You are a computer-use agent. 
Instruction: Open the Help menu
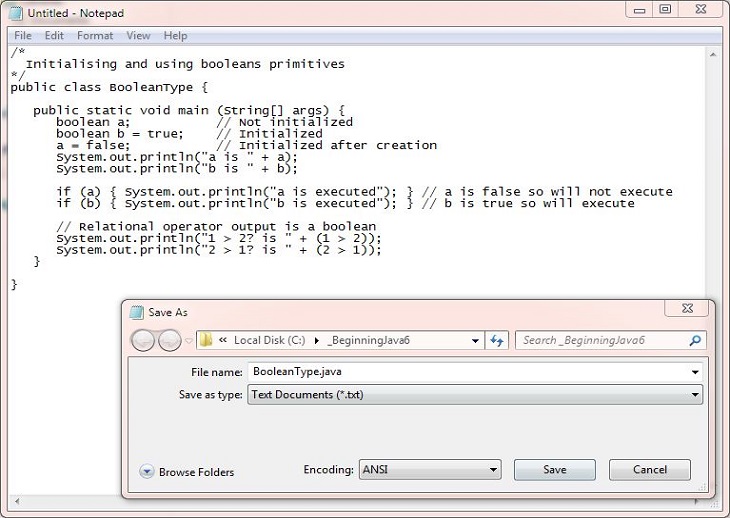click(176, 36)
